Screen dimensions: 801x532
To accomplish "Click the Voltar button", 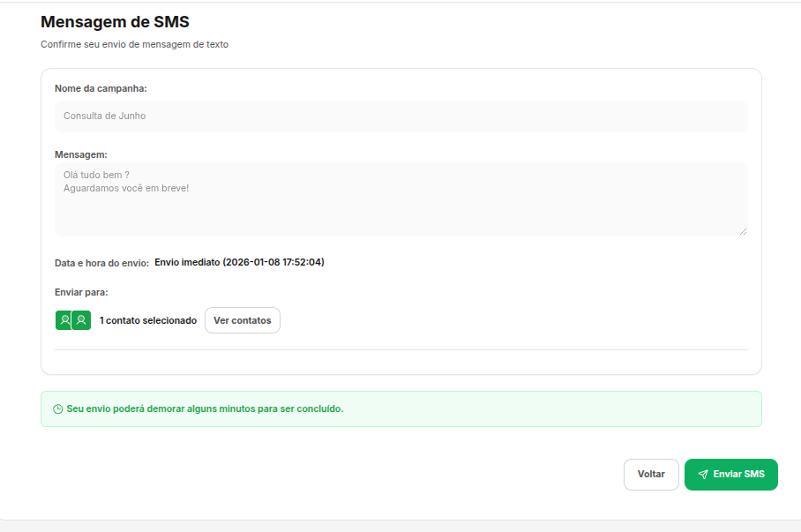I will coord(651,474).
